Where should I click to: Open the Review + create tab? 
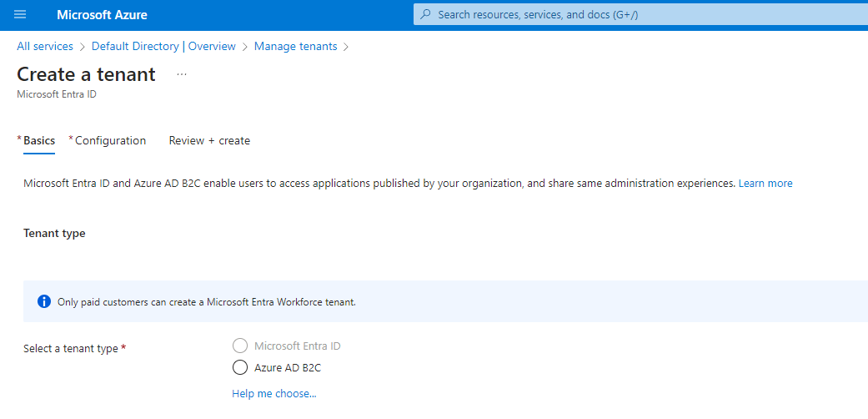209,141
